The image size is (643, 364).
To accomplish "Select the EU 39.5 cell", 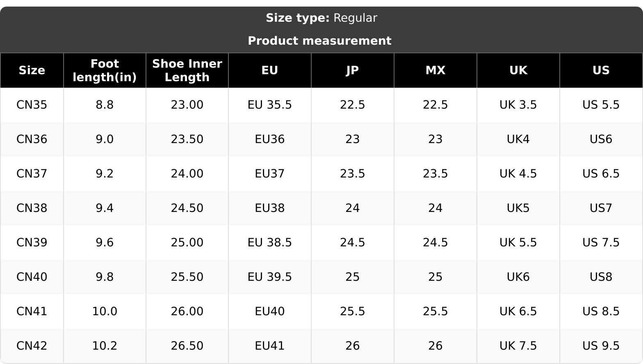I will (270, 277).
